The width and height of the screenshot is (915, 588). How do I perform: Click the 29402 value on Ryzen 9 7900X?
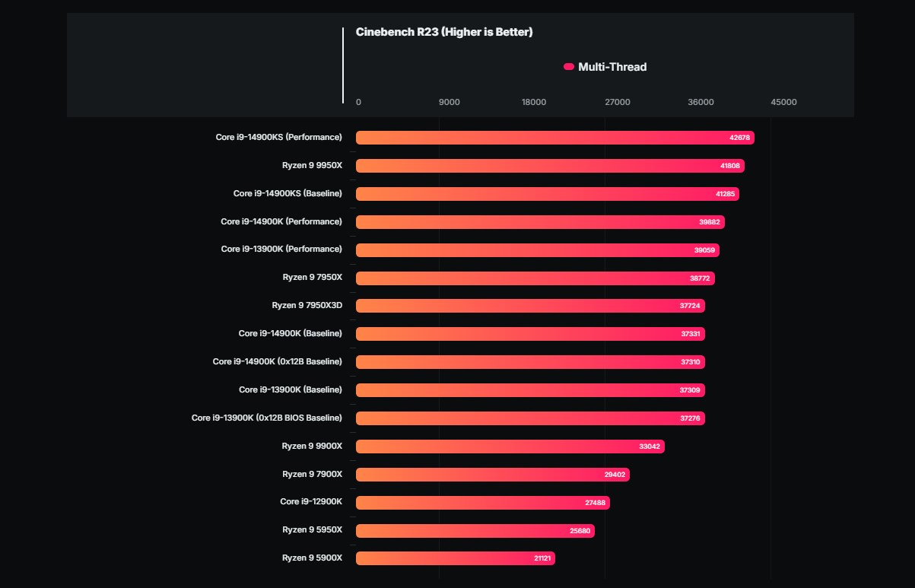[615, 475]
